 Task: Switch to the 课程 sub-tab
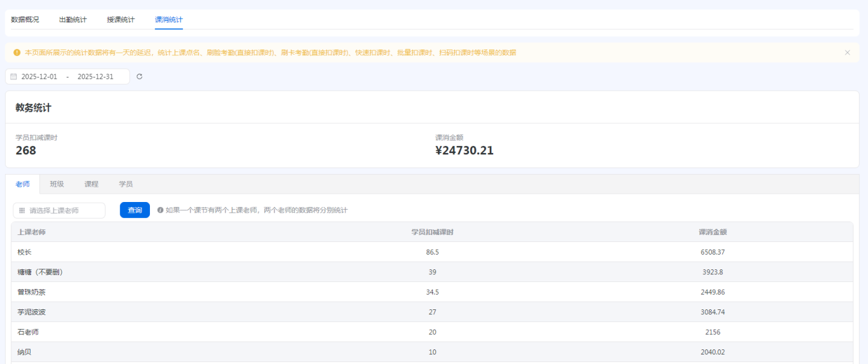pyautogui.click(x=92, y=184)
